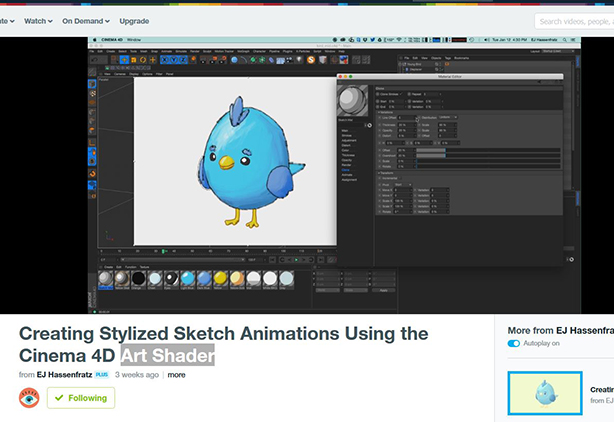Open the MoGraph menu

243,51
